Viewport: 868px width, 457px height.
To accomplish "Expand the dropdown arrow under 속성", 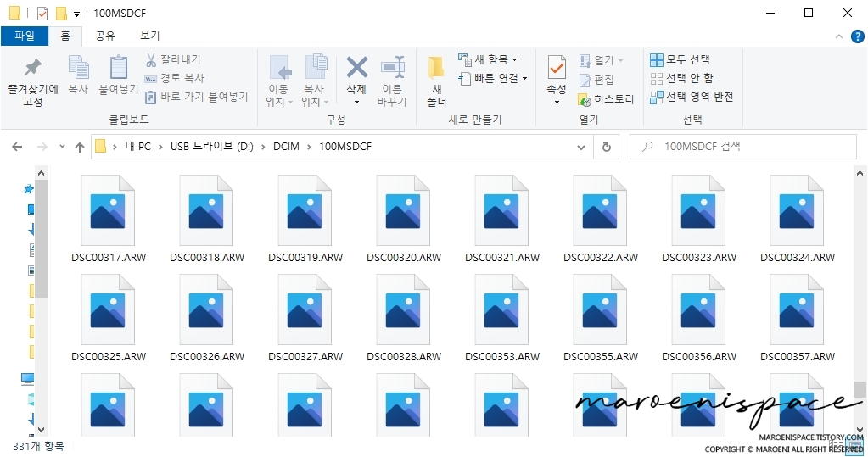I will [557, 103].
